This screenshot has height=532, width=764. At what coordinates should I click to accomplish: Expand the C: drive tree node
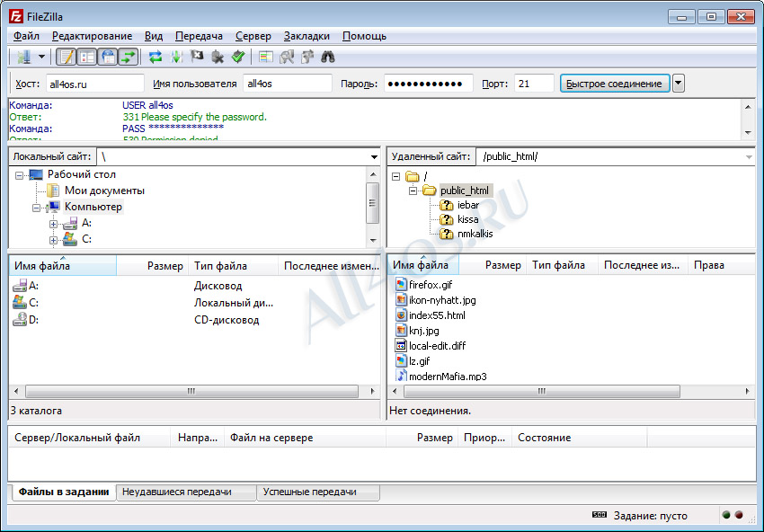tap(53, 240)
